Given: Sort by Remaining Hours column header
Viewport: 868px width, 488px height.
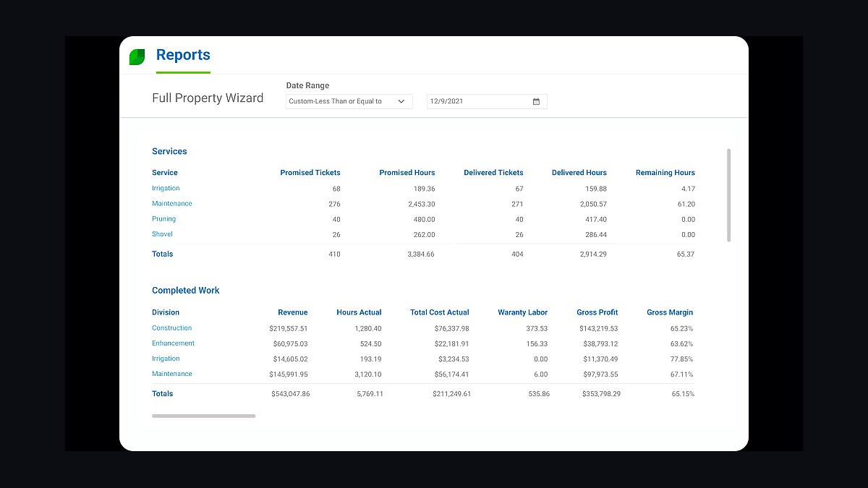Looking at the screenshot, I should coord(665,173).
